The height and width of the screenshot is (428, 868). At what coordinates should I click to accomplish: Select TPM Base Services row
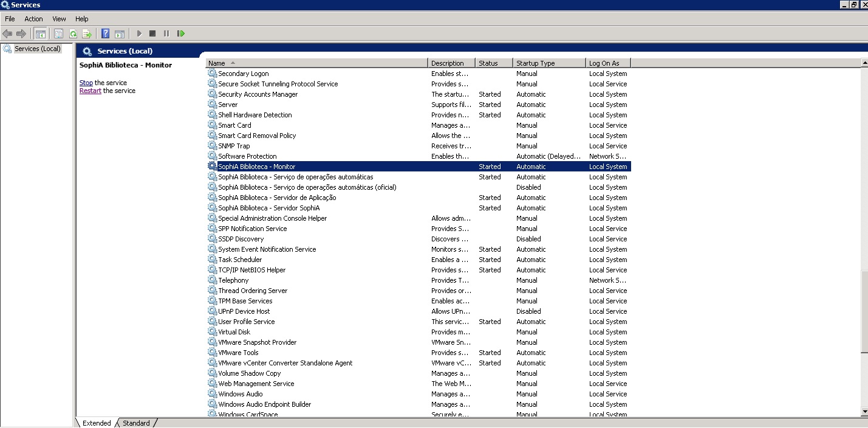419,301
